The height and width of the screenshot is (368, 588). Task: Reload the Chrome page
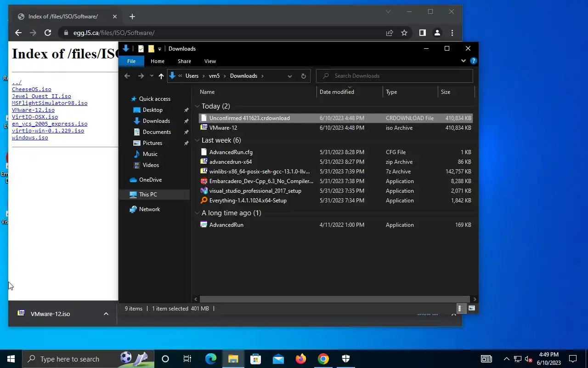pyautogui.click(x=48, y=33)
